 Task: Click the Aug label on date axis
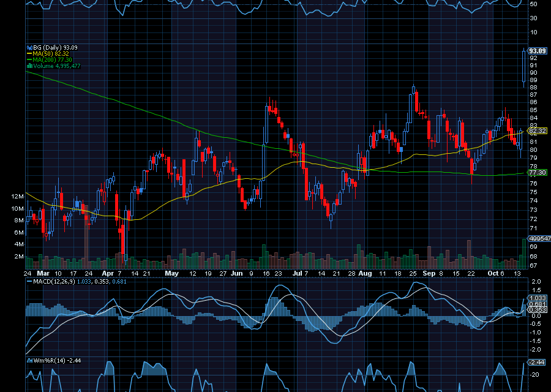pos(365,273)
